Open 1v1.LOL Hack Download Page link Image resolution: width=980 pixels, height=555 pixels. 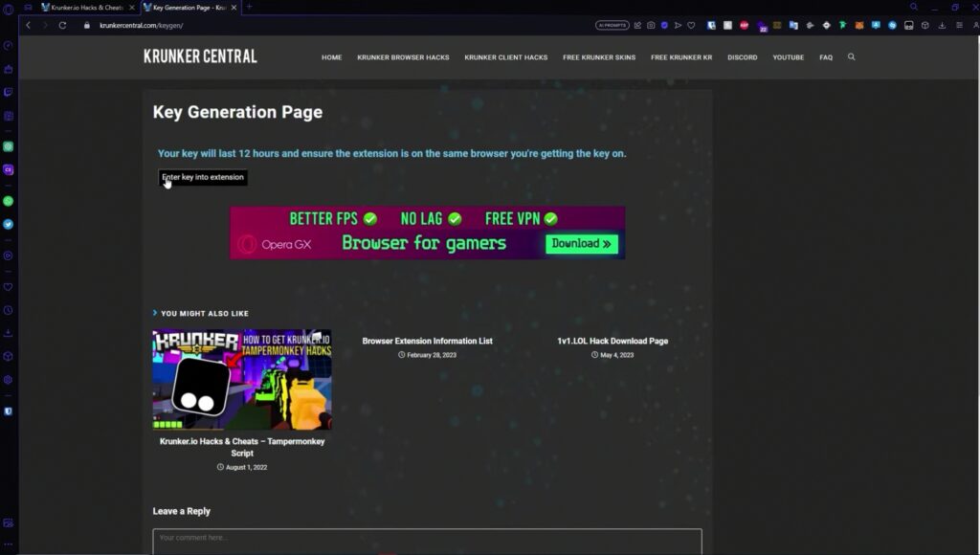[x=612, y=341]
